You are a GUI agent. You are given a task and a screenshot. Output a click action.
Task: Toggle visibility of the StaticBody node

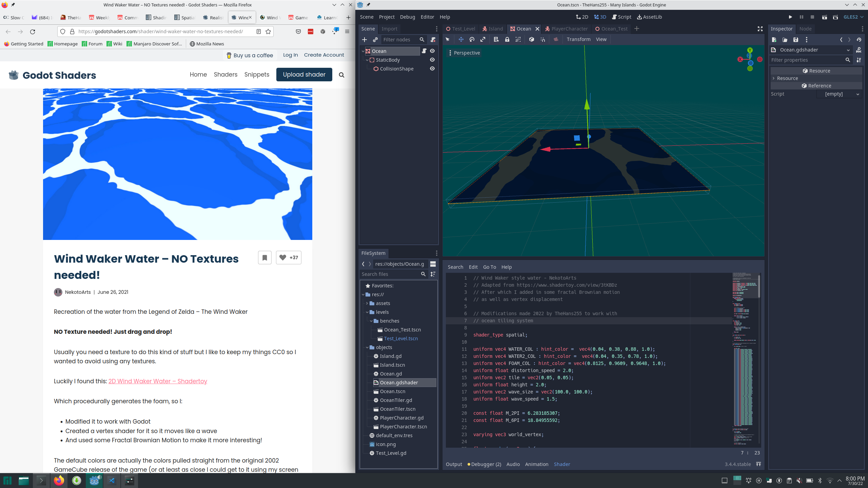click(432, 60)
